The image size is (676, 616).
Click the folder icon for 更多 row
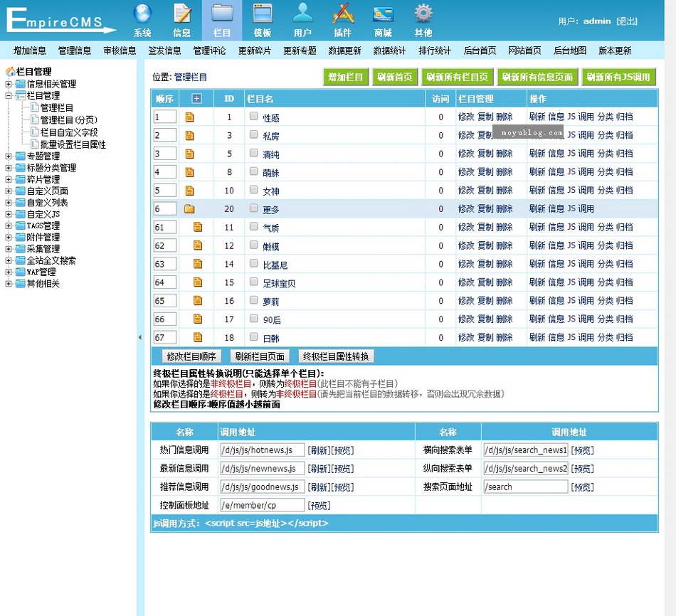pyautogui.click(x=189, y=209)
